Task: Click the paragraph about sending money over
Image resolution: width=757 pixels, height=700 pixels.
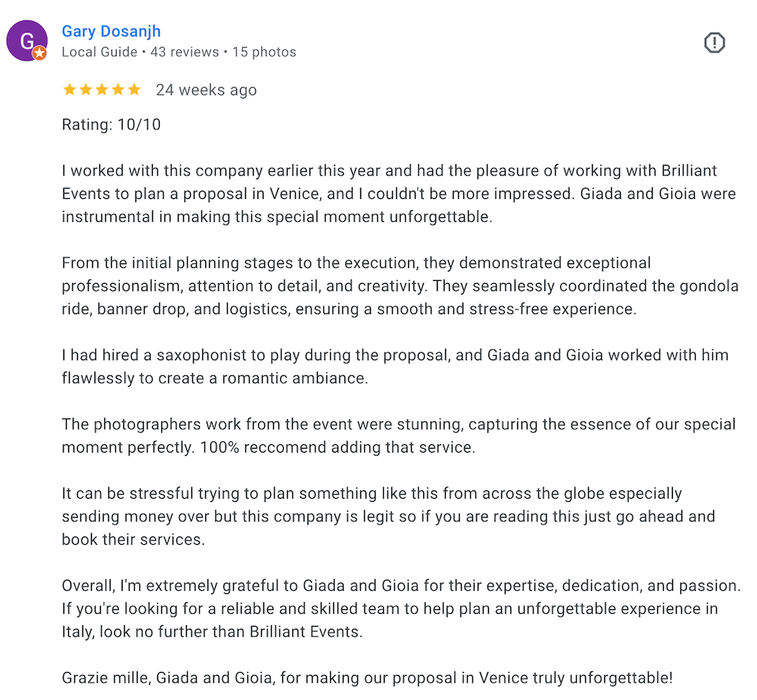Action: click(388, 516)
